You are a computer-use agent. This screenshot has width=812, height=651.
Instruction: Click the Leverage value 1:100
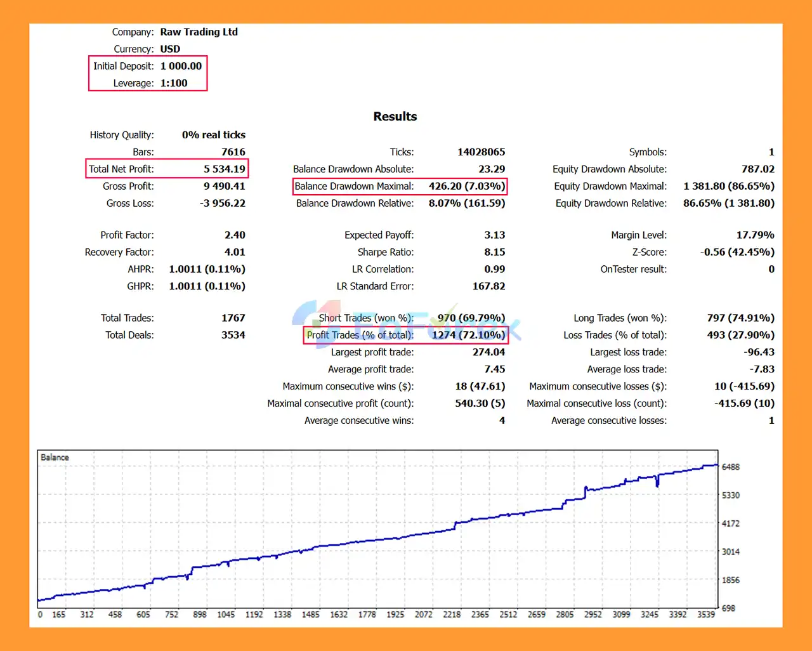(x=174, y=83)
